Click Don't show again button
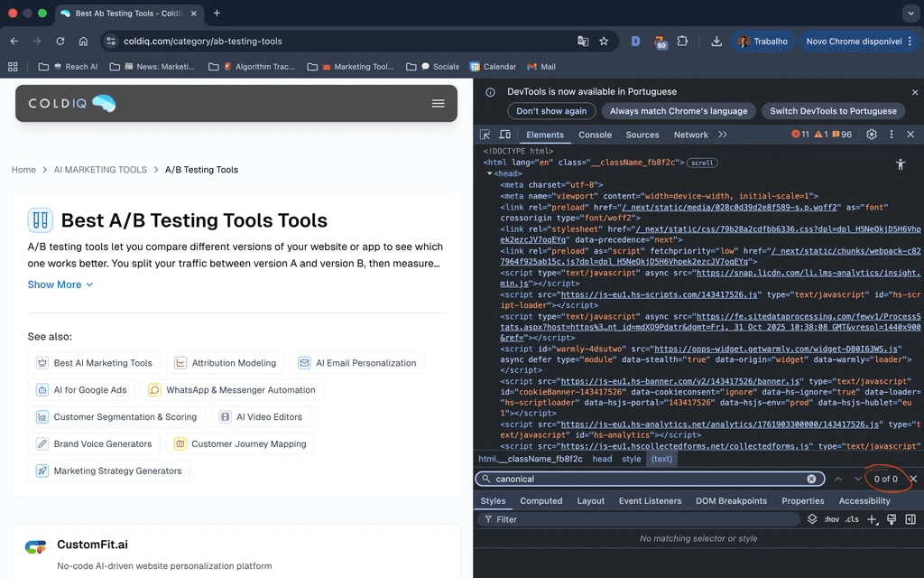Screen dimensions: 924x578 coord(551,111)
